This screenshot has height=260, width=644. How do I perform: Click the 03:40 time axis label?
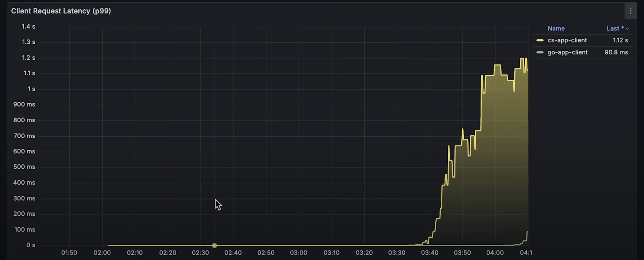pos(429,253)
